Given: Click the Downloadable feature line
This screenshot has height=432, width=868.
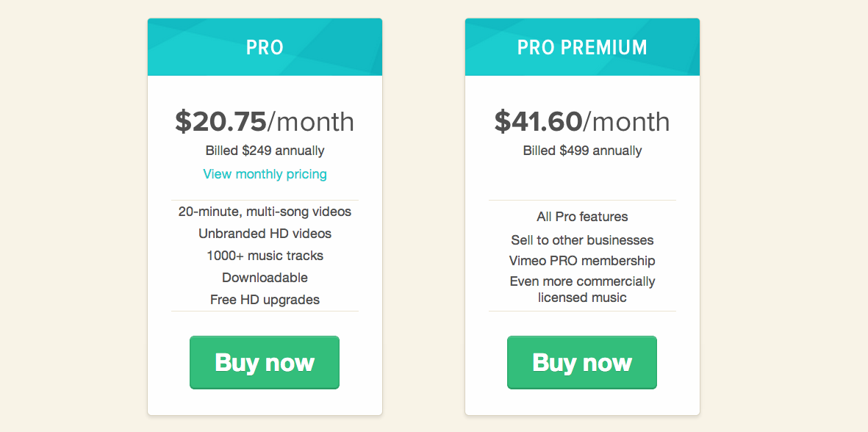Looking at the screenshot, I should pos(265,277).
